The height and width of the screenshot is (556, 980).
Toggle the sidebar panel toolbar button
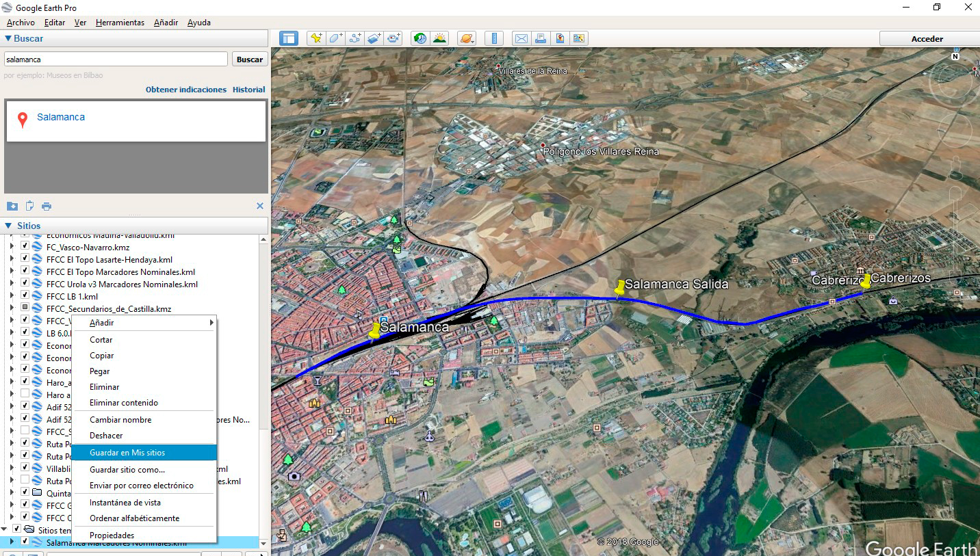click(289, 38)
